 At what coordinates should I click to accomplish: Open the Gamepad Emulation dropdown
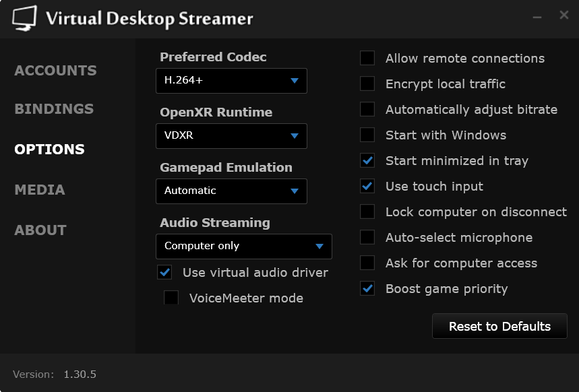pyautogui.click(x=231, y=191)
